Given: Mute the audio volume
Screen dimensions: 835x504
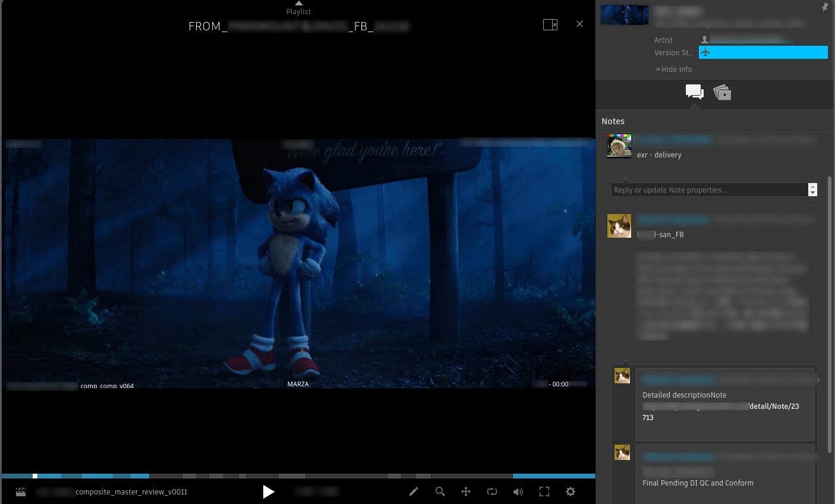Looking at the screenshot, I should click(x=518, y=492).
